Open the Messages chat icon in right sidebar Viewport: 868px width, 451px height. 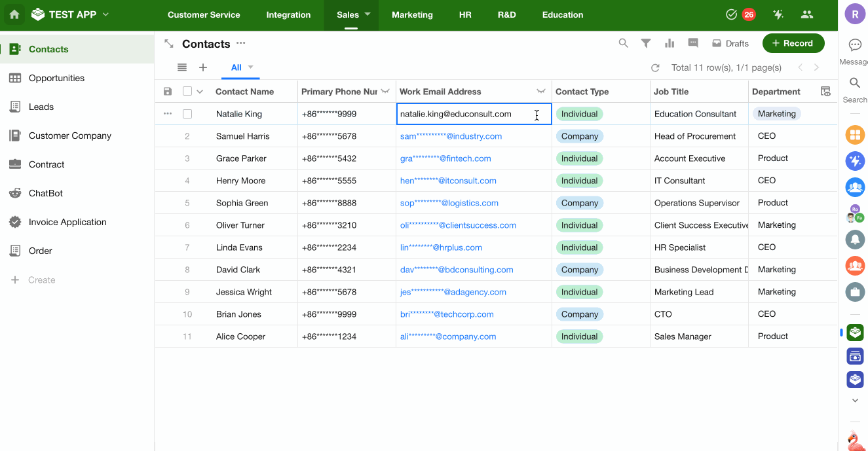855,45
